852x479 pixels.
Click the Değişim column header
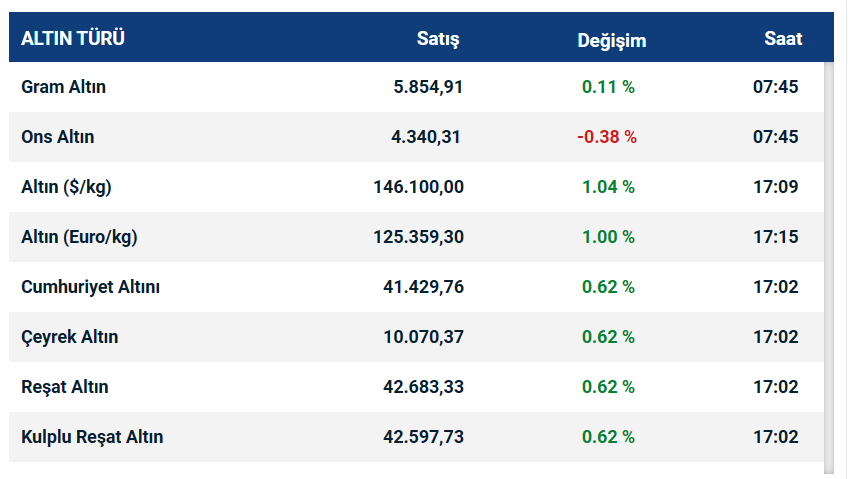611,40
